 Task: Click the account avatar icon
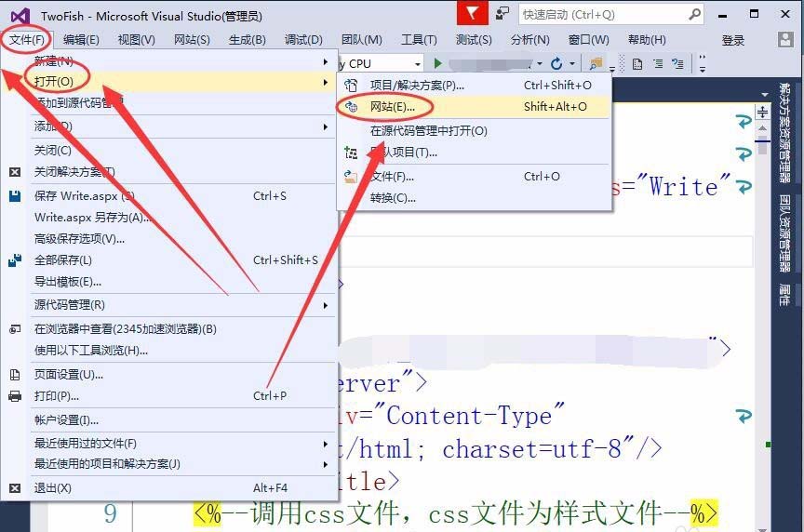(x=785, y=39)
